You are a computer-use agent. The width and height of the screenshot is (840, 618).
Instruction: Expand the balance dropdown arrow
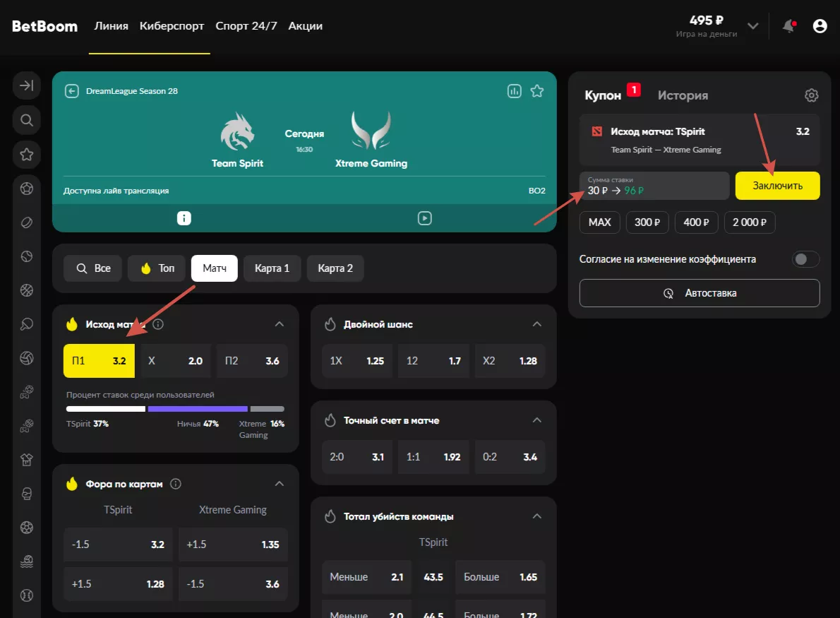tap(753, 26)
